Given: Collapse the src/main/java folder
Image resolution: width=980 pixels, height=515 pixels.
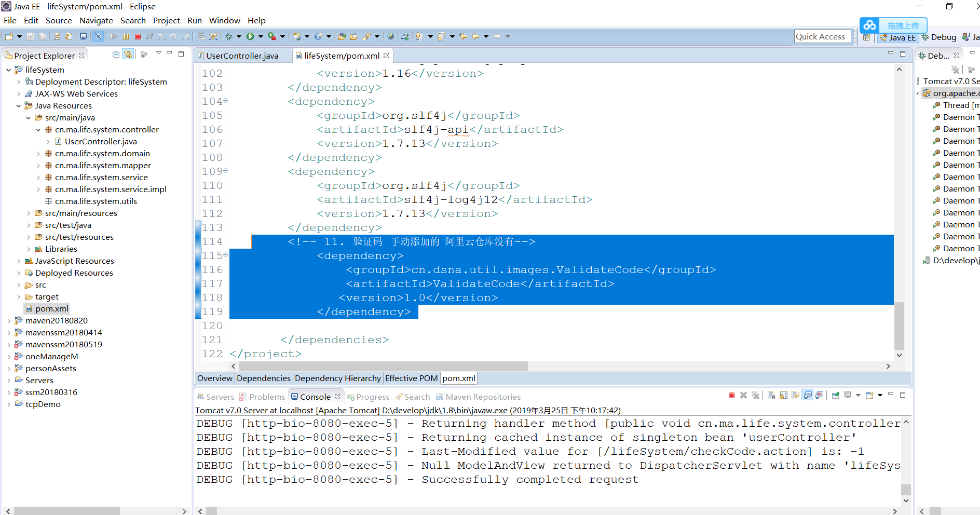Looking at the screenshot, I should pos(29,117).
